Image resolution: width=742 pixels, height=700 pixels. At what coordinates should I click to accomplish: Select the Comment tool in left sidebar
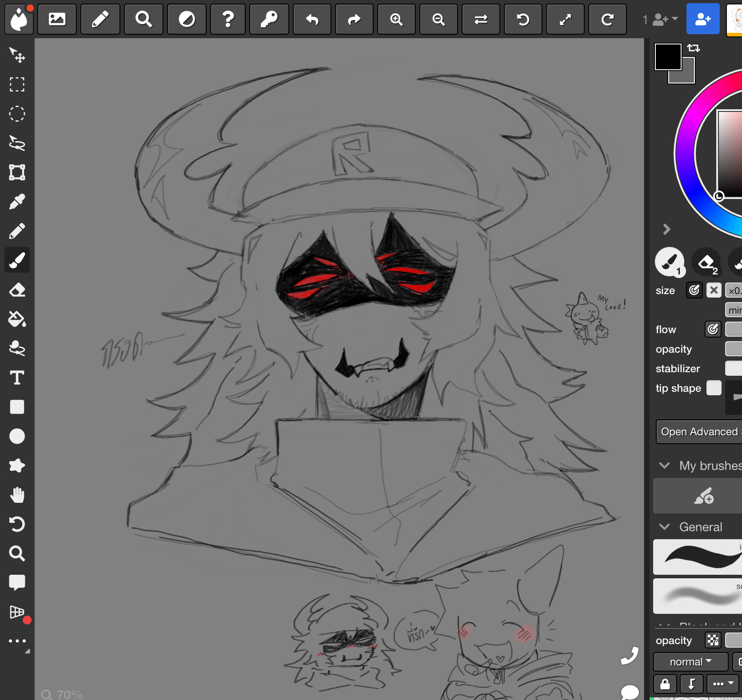17,583
